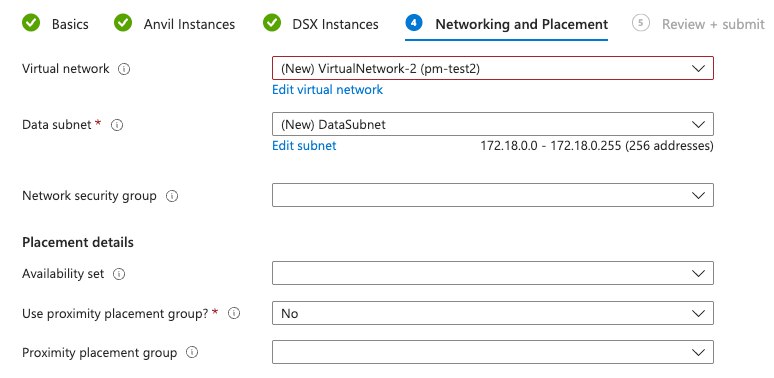Screen dimensions: 774x378
Task: Expand the empty Proximity placement group dropdown
Action: click(x=493, y=352)
